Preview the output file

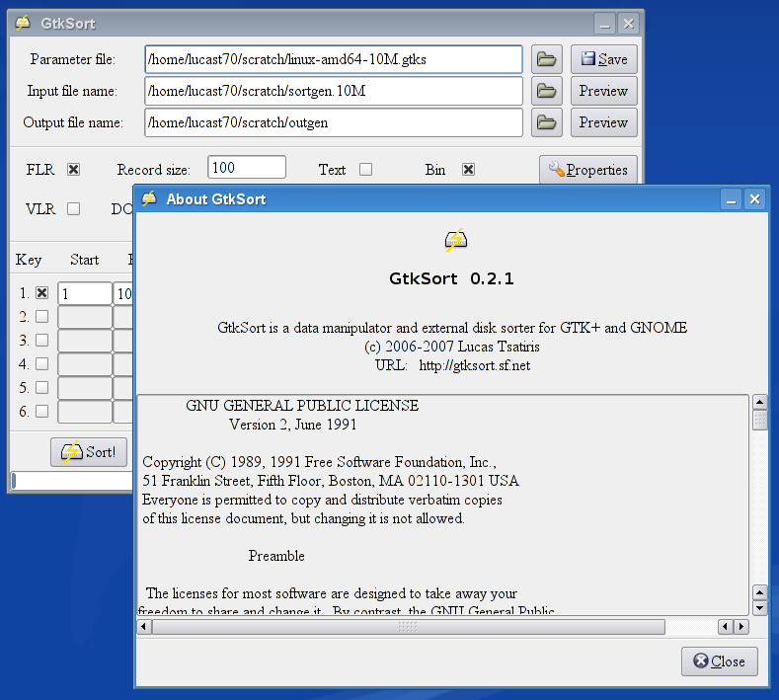(603, 122)
